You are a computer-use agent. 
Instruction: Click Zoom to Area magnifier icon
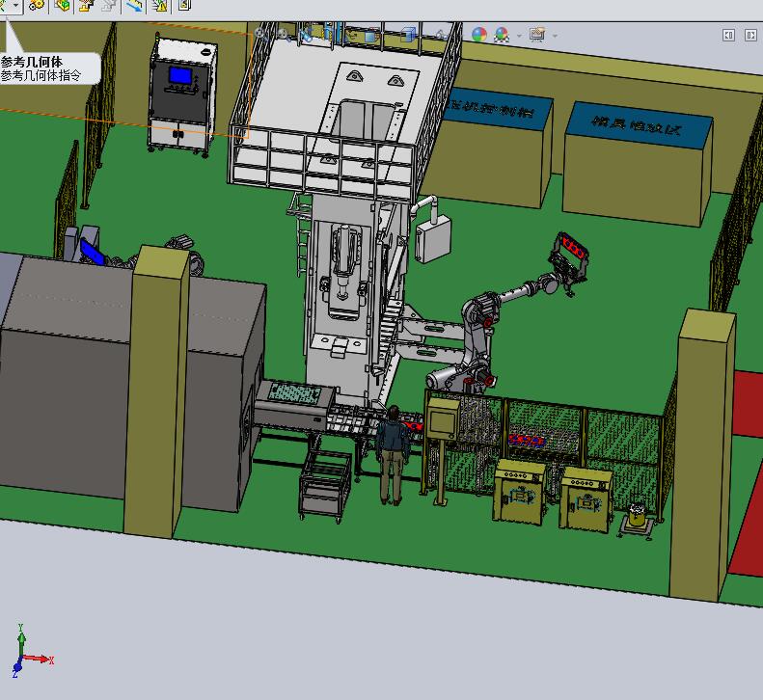tap(283, 34)
